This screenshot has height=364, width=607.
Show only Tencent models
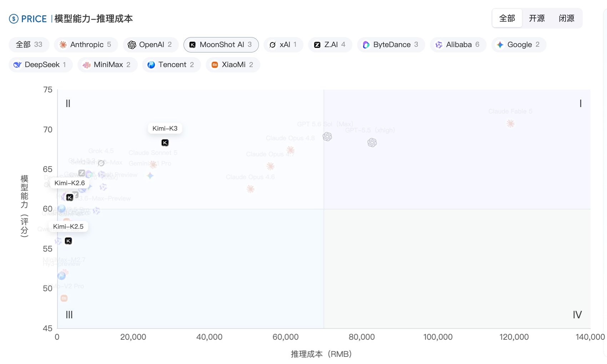[x=171, y=65]
